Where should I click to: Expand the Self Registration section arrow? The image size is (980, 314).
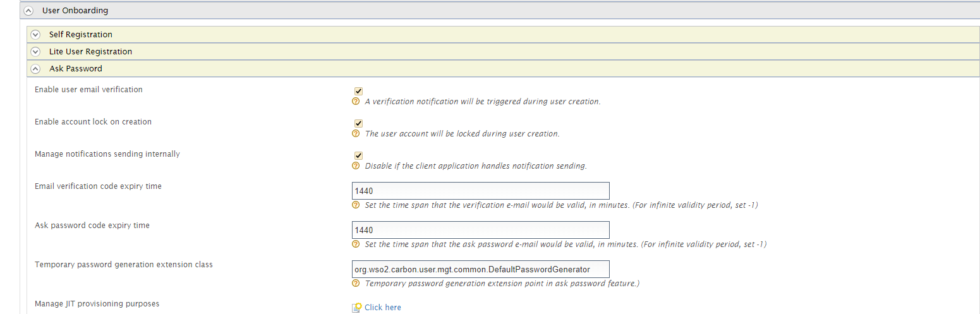pos(35,35)
